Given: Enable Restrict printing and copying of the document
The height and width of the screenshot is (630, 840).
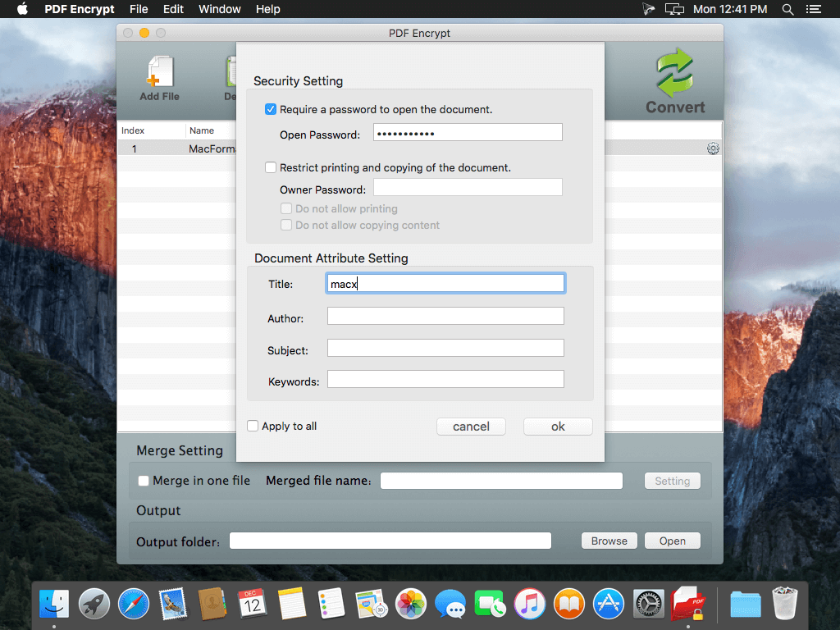Looking at the screenshot, I should click(271, 167).
